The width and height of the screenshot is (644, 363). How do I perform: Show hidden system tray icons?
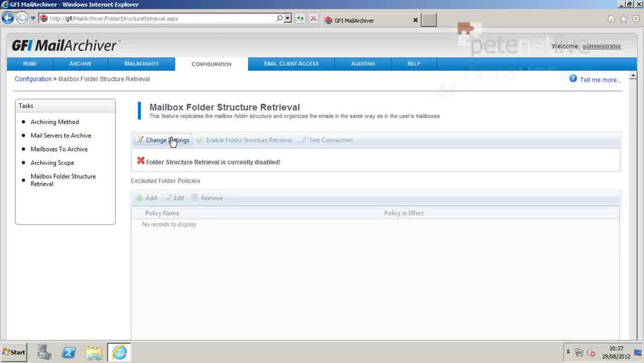568,352
